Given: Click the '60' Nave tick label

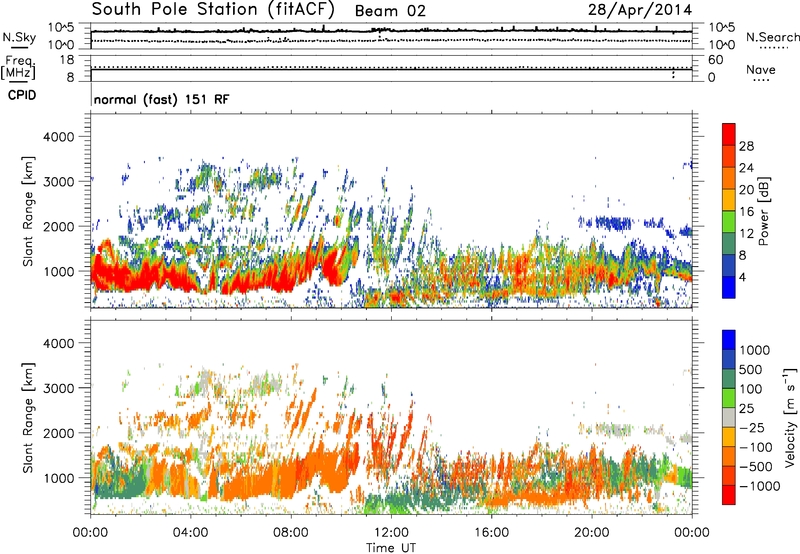Looking at the screenshot, I should click(x=715, y=60).
